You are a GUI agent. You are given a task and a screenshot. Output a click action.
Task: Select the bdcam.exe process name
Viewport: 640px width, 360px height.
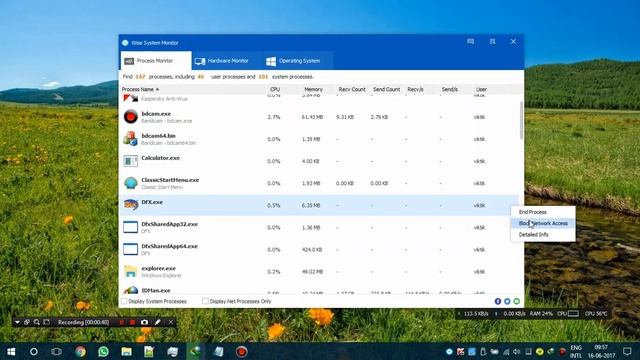[x=156, y=114]
